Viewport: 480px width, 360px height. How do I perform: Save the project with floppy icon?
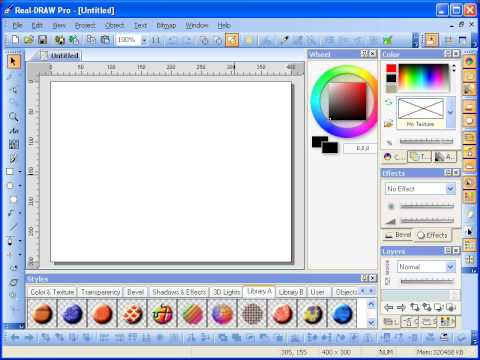click(x=43, y=40)
